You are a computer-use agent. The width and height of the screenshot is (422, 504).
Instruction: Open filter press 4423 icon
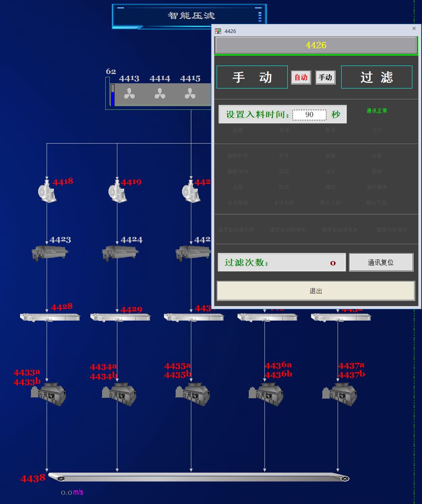pyautogui.click(x=50, y=253)
